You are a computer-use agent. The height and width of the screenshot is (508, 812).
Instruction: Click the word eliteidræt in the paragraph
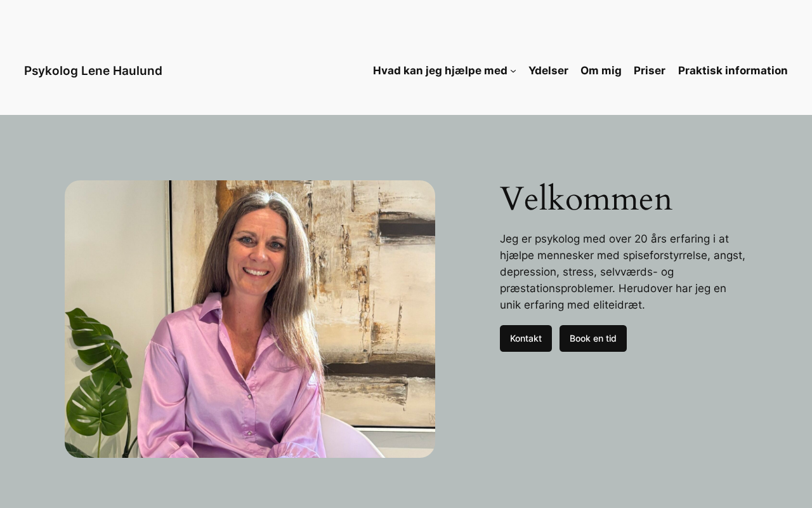(x=619, y=305)
